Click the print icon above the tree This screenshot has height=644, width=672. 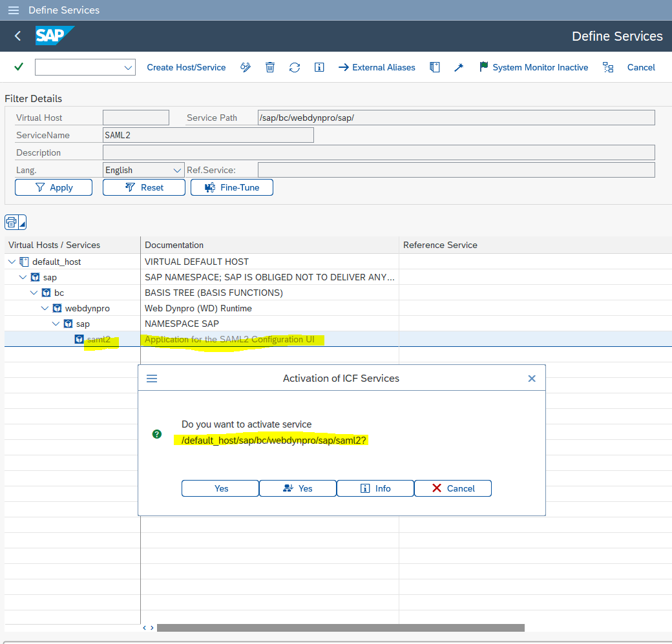tap(11, 222)
